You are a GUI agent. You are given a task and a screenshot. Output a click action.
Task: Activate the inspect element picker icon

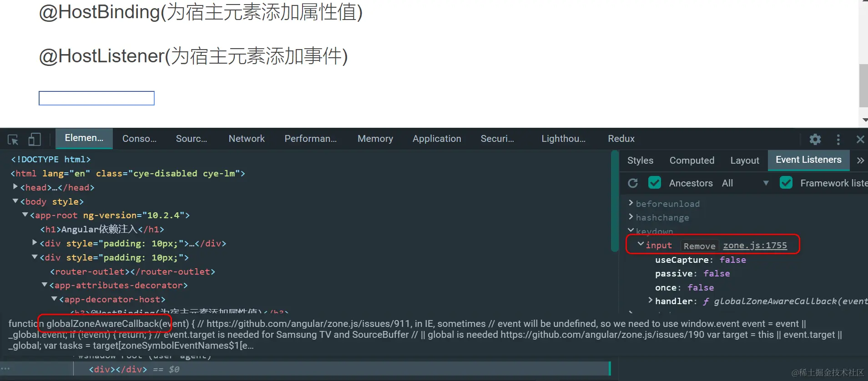pos(13,140)
